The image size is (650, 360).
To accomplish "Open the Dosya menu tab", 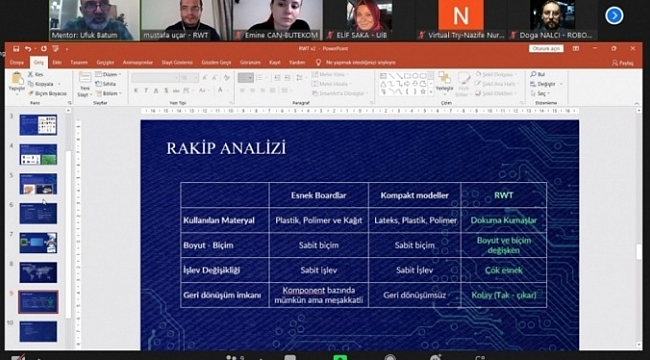I will 17,63.
